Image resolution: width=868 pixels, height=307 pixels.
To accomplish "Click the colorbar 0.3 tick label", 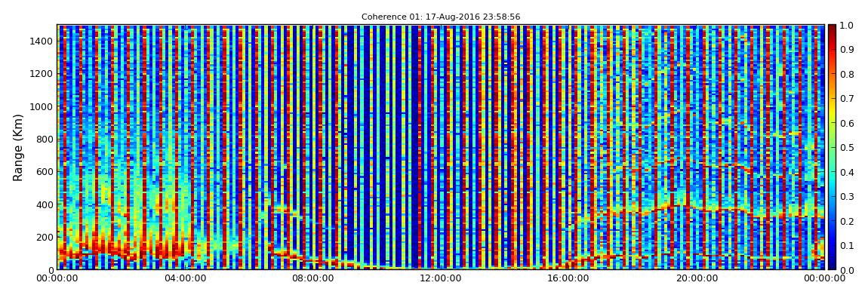I will click(846, 196).
